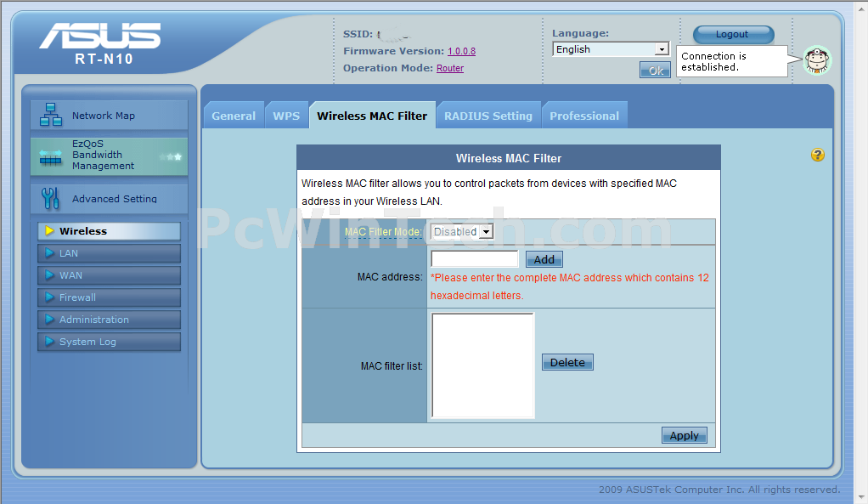Viewport: 868px width, 504px height.
Task: Open the MAC Filter Mode dropdown
Action: tap(462, 231)
